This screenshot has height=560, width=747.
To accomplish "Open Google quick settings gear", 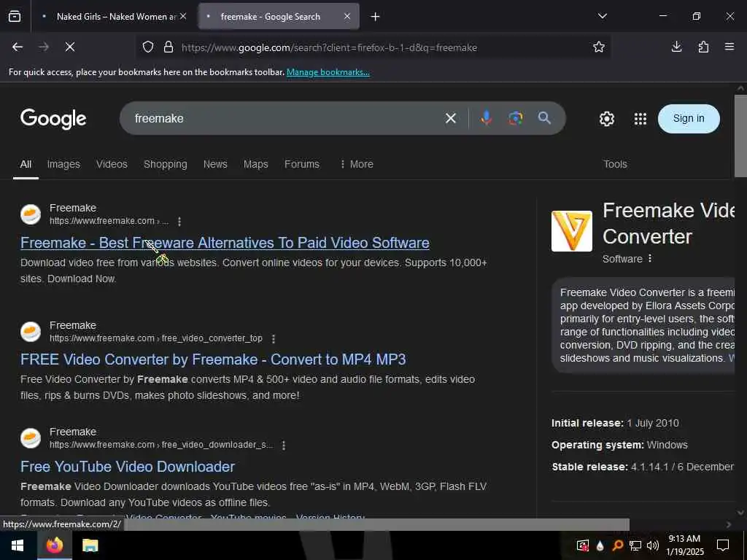I will [606, 119].
